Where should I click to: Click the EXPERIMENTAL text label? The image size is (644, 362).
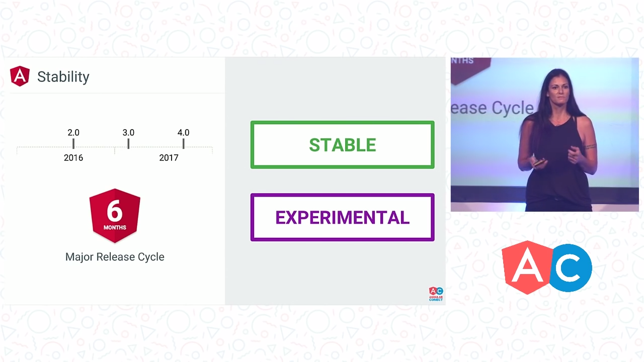pyautogui.click(x=342, y=218)
